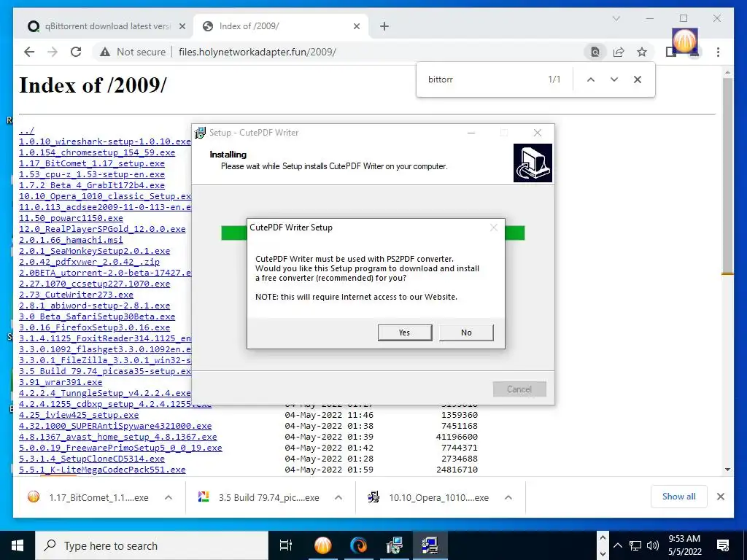Open downloaded 10.10_Opera_1010 exe
747x560 pixels.
[429, 497]
